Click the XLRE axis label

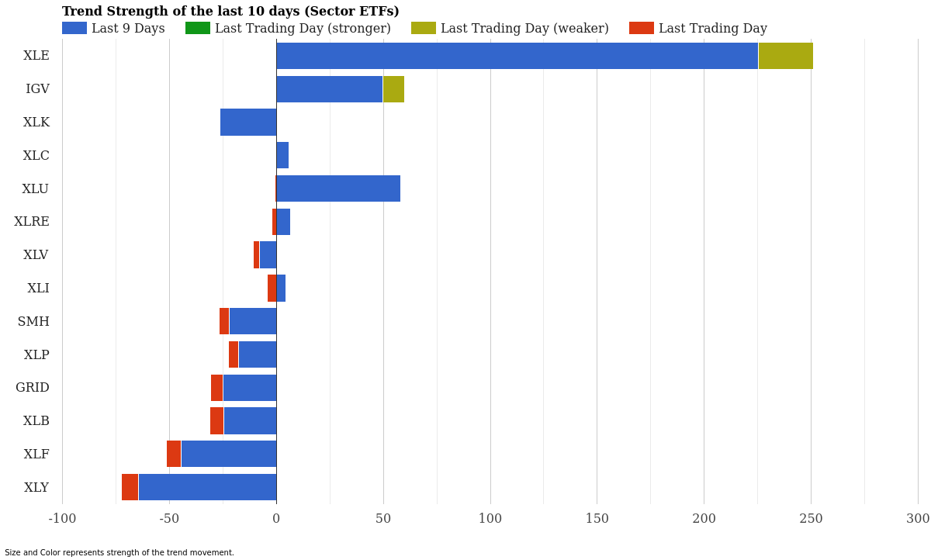[x=32, y=222]
